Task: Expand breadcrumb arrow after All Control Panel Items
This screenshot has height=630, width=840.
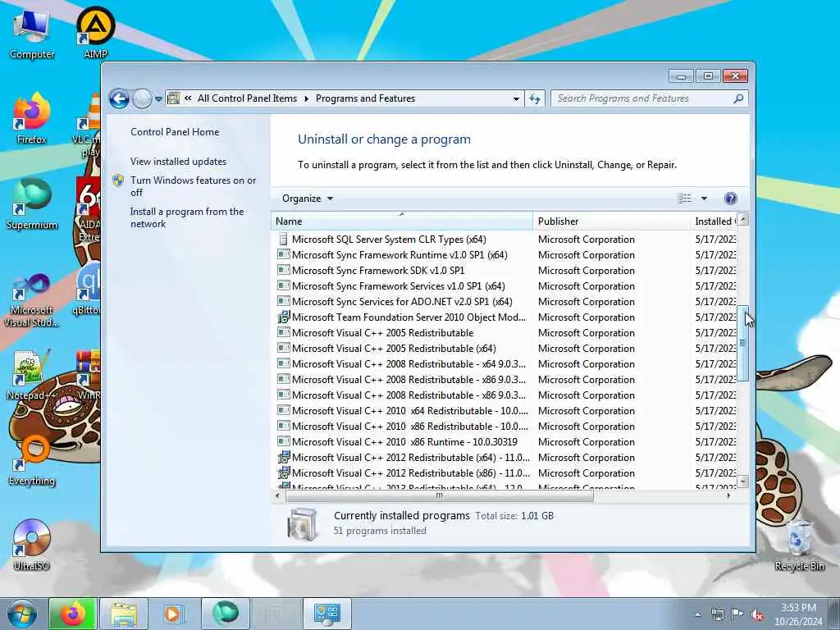Action: [307, 98]
